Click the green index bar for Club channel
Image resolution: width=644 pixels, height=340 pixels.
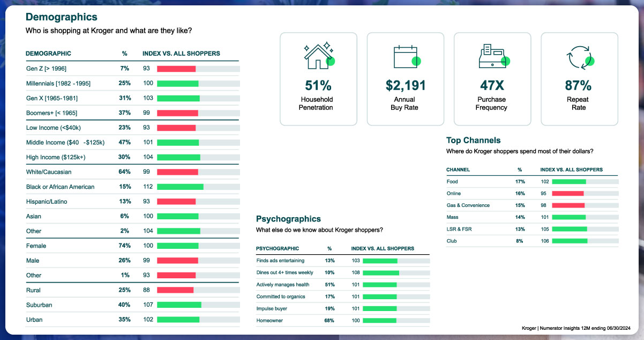(x=570, y=241)
